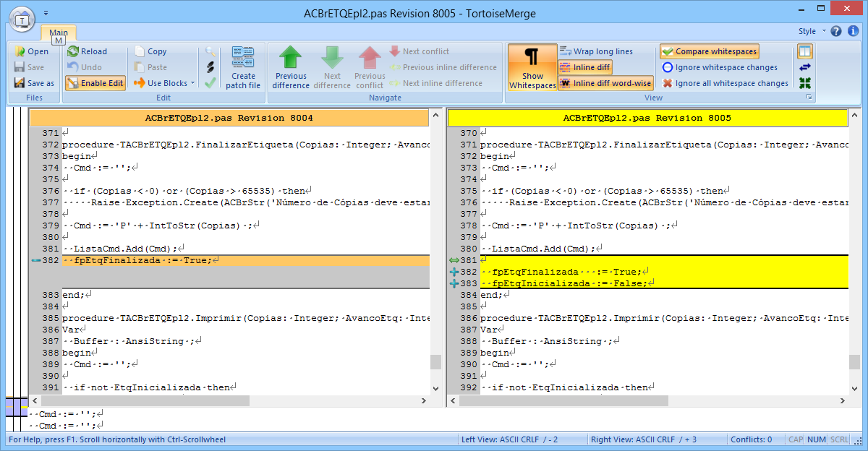Expand the Use Blocks dropdown
This screenshot has width=868, height=451.
point(193,83)
